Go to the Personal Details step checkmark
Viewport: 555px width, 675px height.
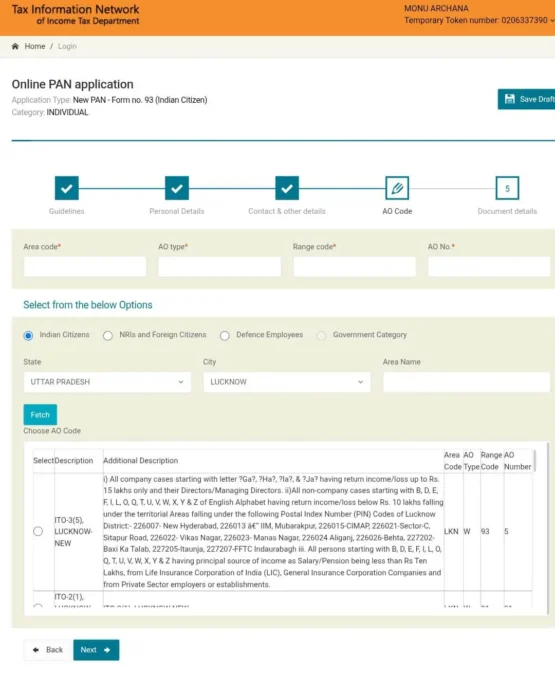[177, 188]
